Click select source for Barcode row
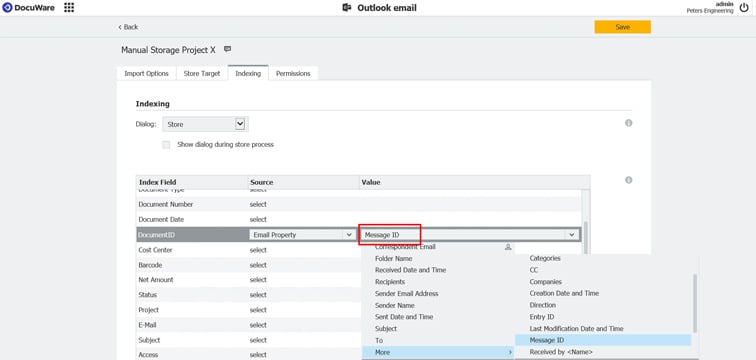 tap(258, 265)
